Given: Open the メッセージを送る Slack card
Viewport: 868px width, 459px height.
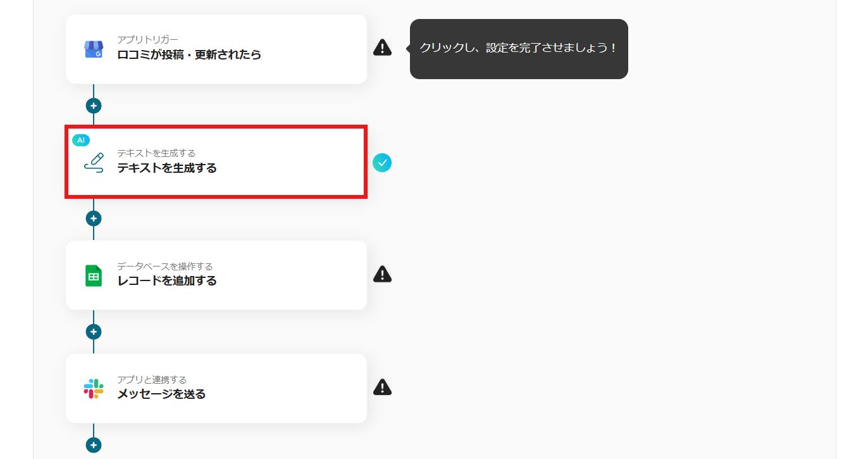Looking at the screenshot, I should tap(216, 388).
